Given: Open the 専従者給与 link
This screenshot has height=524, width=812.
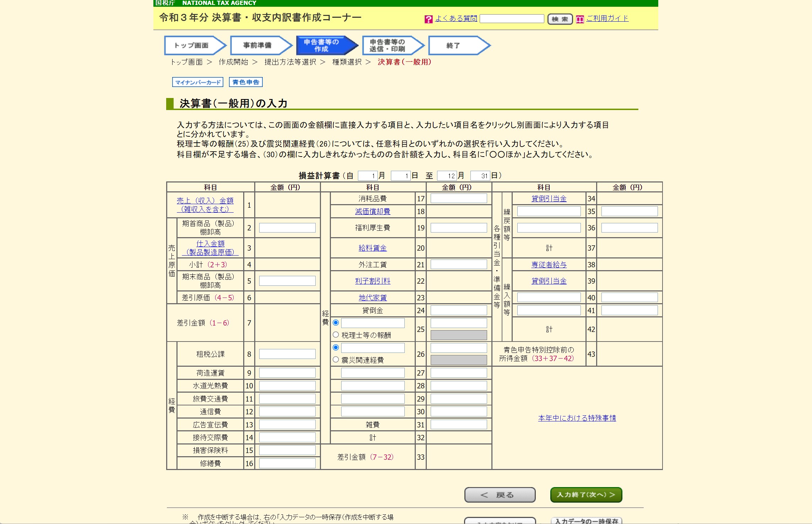Looking at the screenshot, I should coord(549,265).
